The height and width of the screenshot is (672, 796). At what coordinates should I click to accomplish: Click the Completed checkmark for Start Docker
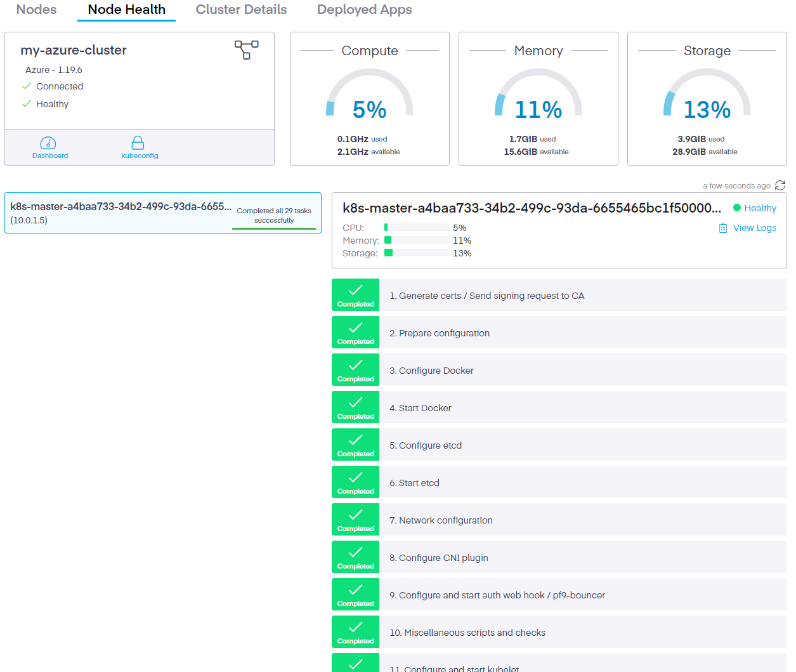coord(355,407)
